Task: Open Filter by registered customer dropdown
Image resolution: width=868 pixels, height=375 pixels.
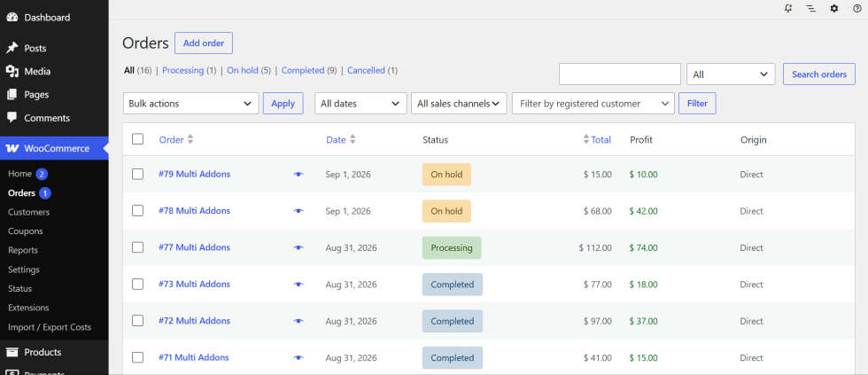Action: [x=593, y=104]
